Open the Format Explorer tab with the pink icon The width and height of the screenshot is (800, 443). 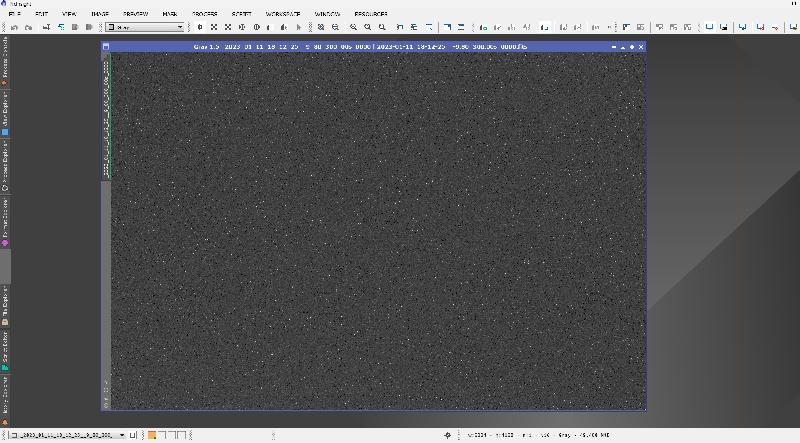click(x=5, y=222)
